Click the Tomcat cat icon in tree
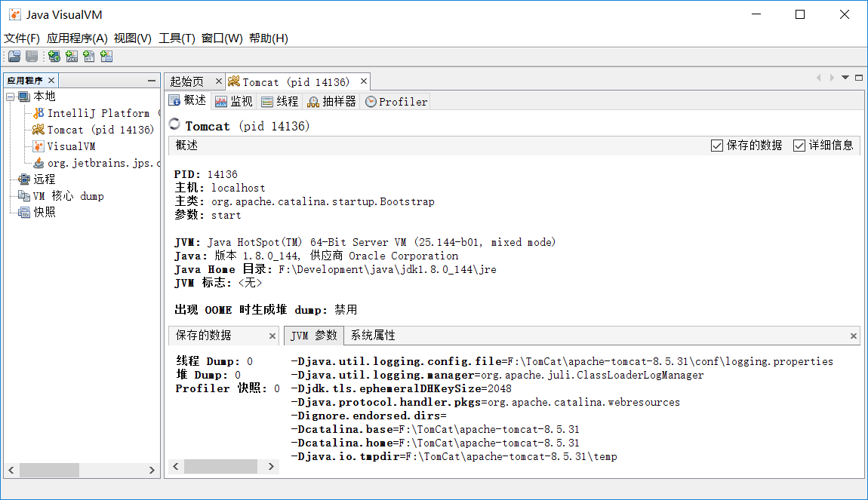Screen dimensions: 868x500 click(x=38, y=130)
